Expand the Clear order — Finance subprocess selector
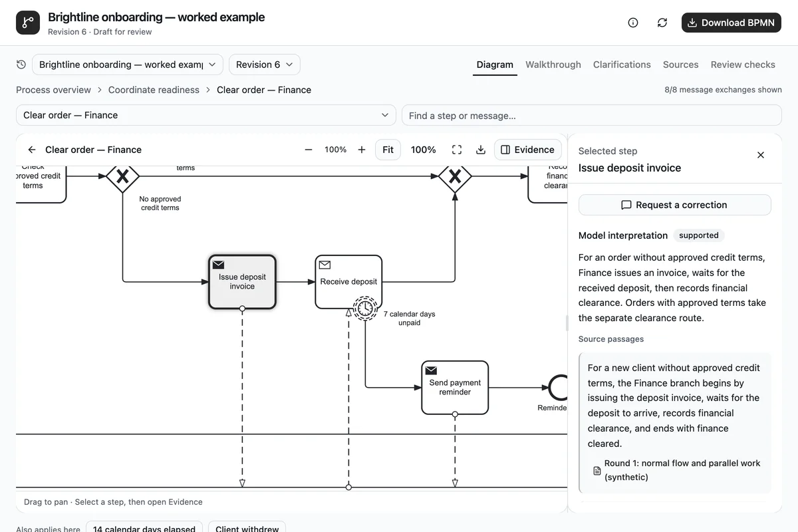Viewport: 798px width, 532px height. [206, 115]
